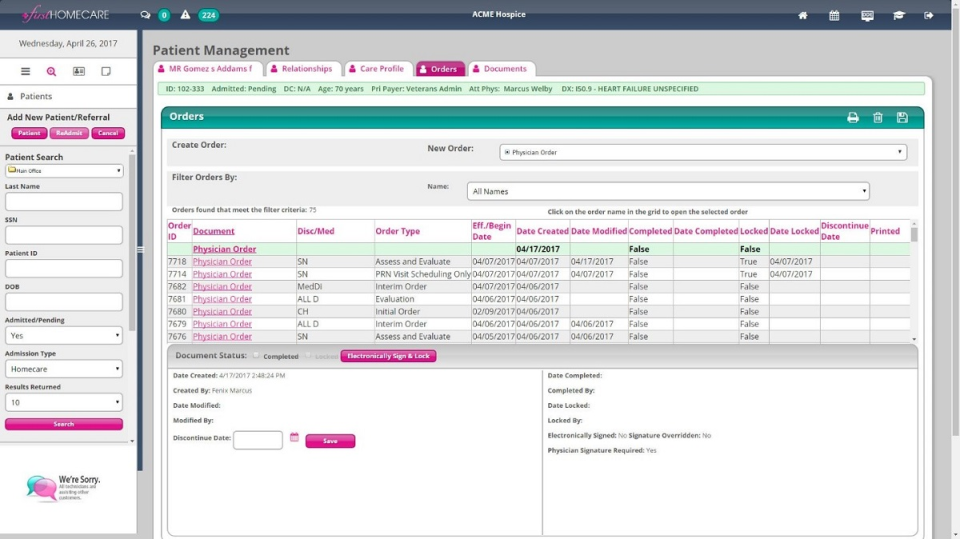960x539 pixels.
Task: Open the calendar icon in header
Action: (x=834, y=15)
